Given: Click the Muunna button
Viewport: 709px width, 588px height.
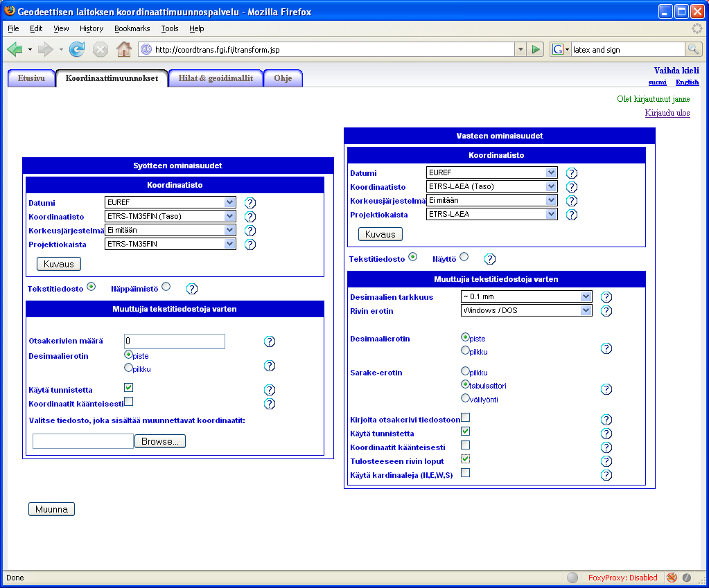Looking at the screenshot, I should pos(51,509).
